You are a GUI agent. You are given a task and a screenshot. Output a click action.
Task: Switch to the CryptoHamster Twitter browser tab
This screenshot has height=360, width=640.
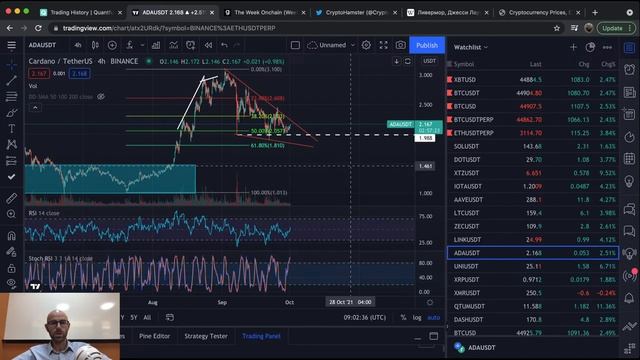[356, 13]
